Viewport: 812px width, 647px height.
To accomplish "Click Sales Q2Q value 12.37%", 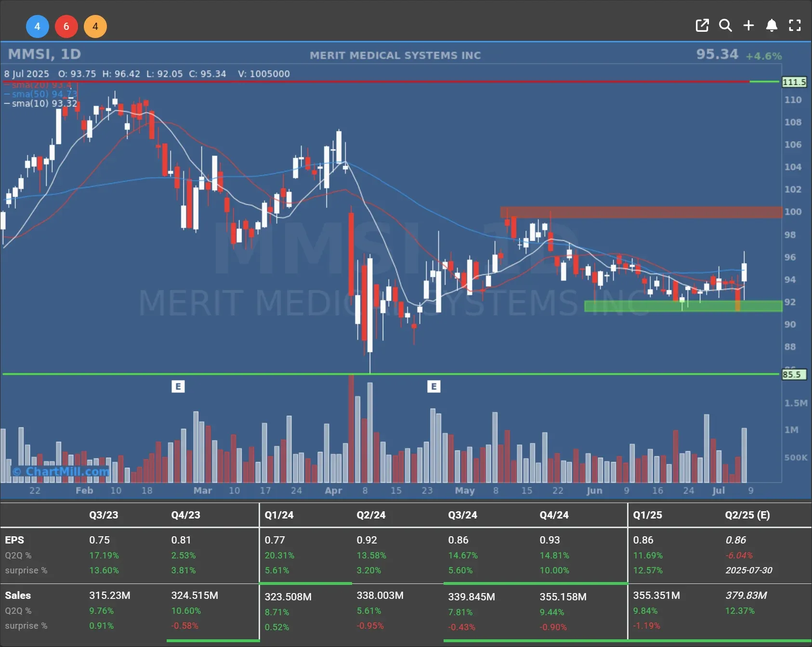I will pos(740,610).
